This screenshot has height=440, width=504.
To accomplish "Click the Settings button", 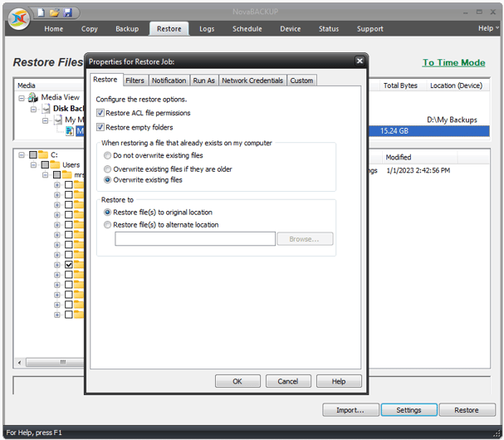I will tap(409, 410).
